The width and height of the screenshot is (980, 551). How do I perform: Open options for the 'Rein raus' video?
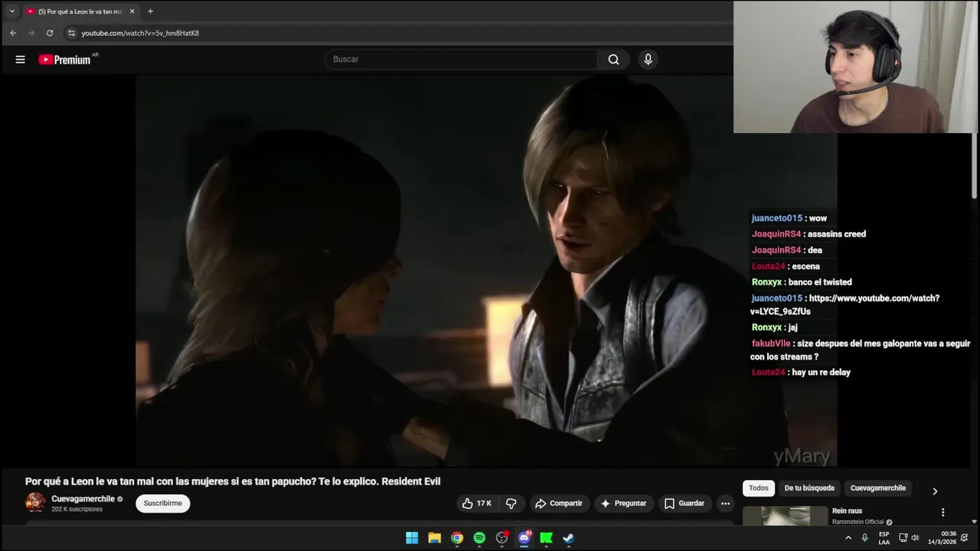(x=942, y=512)
